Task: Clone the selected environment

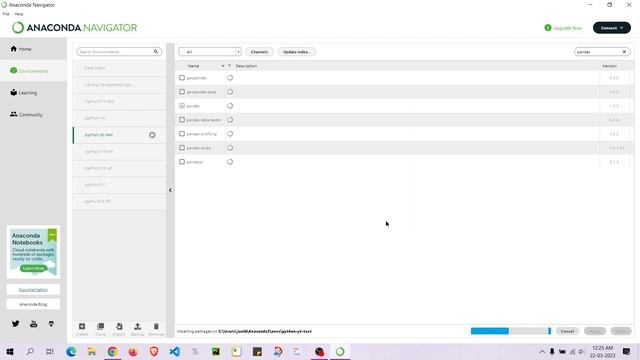Action: pos(100,329)
